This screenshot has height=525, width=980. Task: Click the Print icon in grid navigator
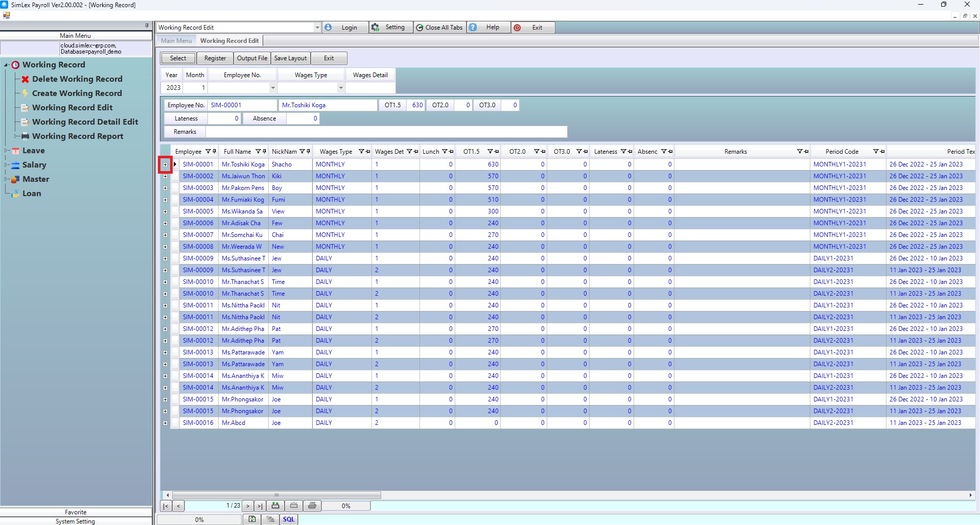(x=312, y=506)
